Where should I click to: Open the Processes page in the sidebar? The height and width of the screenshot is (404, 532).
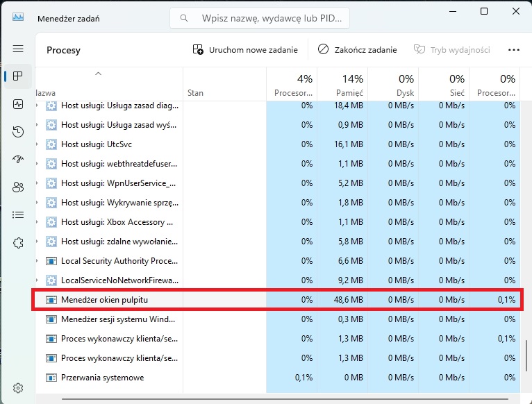tap(18, 76)
